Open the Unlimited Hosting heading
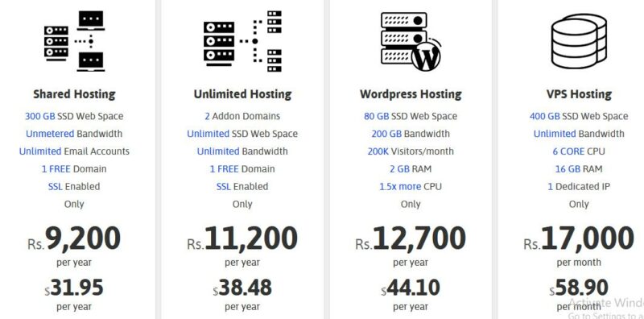This screenshot has height=319, width=644. (242, 94)
